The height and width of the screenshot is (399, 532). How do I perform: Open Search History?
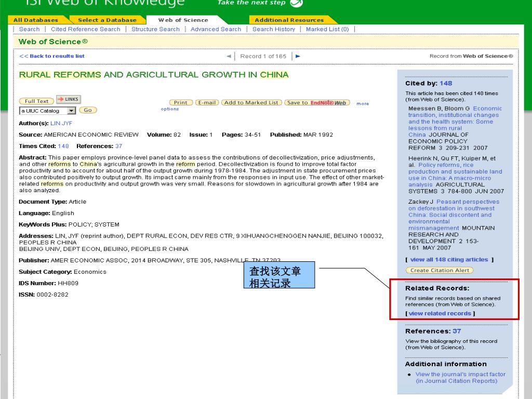[273, 29]
